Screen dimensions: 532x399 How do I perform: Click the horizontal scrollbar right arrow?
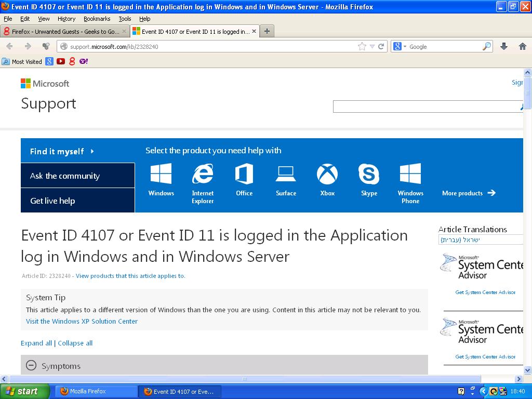pos(518,379)
